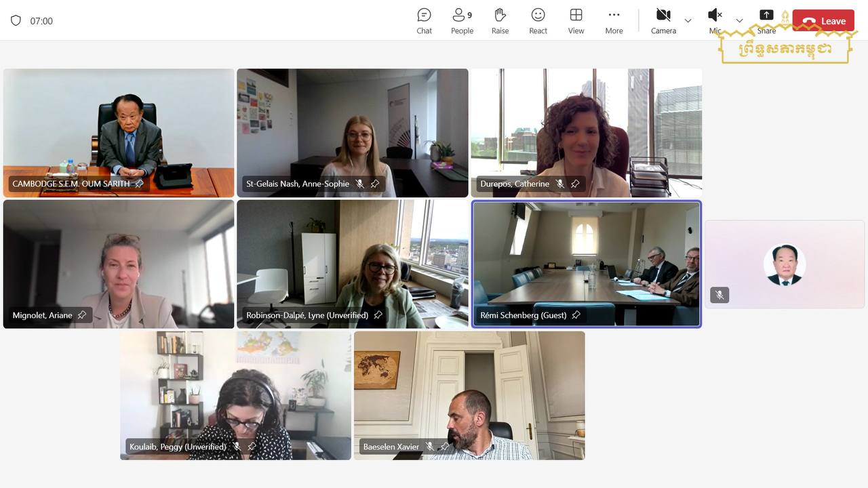
Task: Show the People participant list
Action: 462,21
